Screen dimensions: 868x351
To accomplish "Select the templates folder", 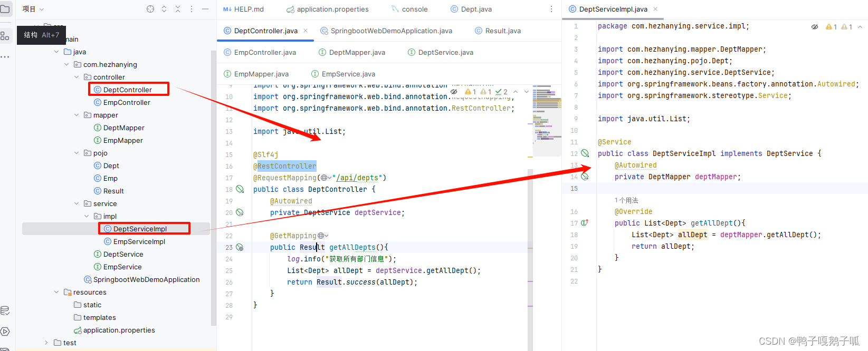I will tap(99, 317).
